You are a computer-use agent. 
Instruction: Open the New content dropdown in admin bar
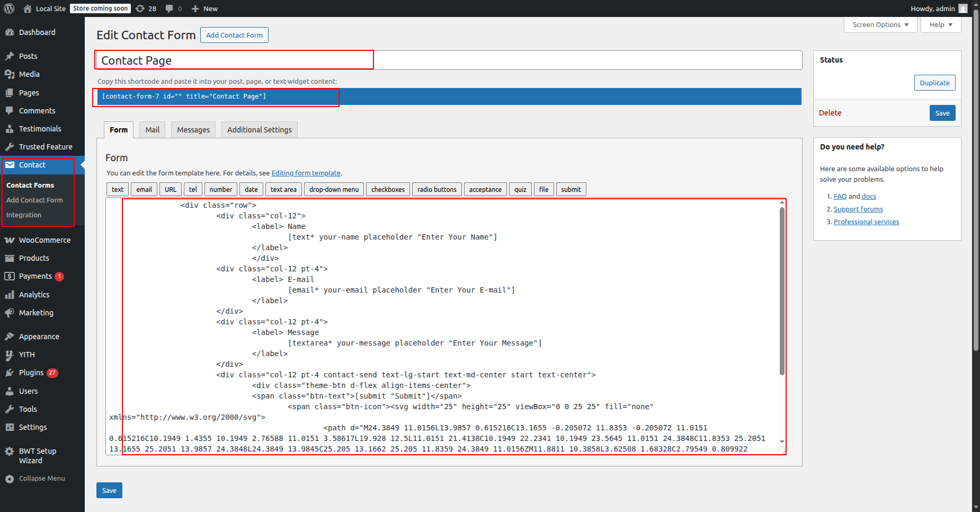click(x=204, y=8)
